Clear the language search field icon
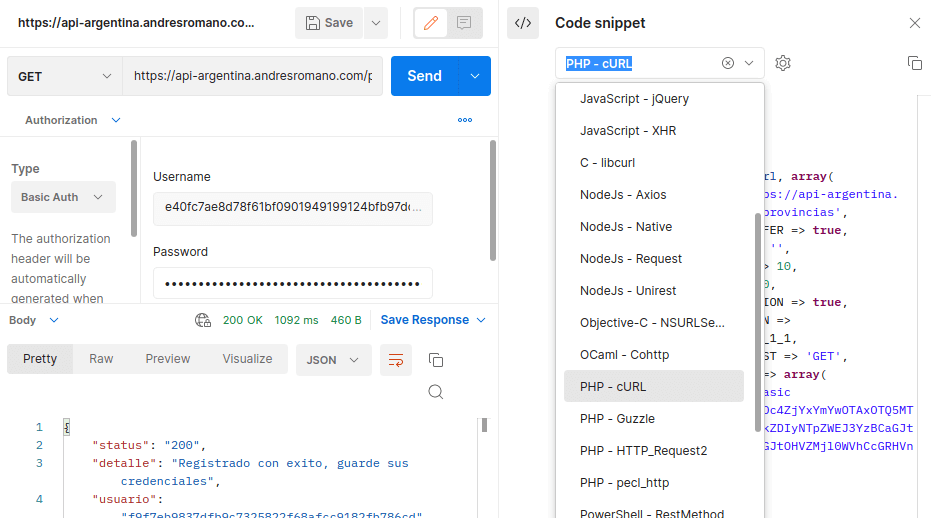Image resolution: width=939 pixels, height=518 pixels. (x=728, y=63)
